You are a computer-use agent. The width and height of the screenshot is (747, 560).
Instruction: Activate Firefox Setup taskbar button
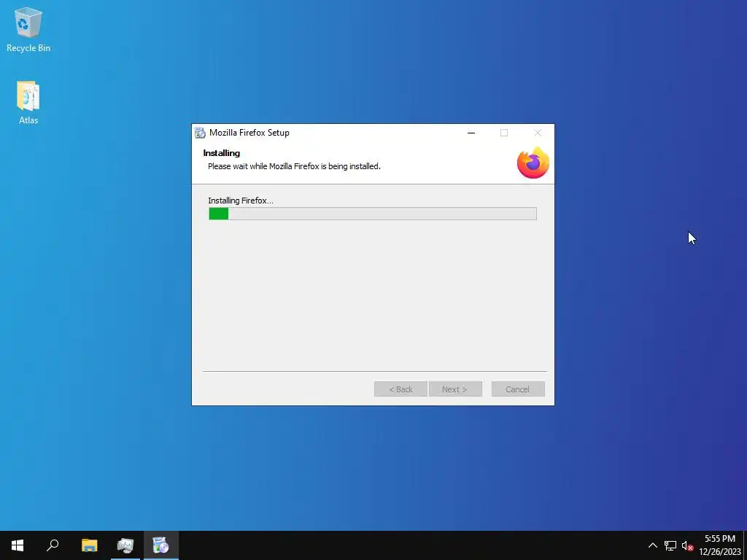tap(161, 545)
